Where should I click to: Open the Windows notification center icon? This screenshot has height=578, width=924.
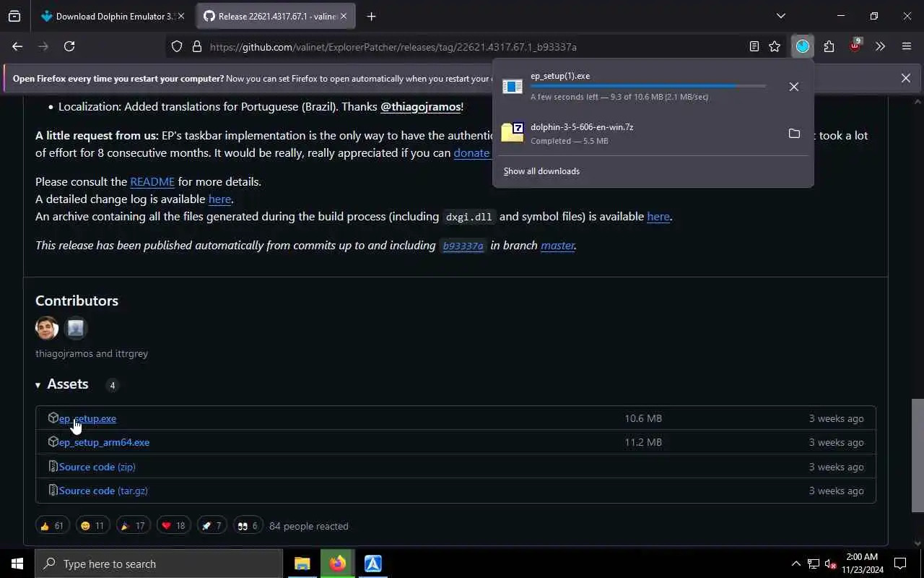click(900, 564)
